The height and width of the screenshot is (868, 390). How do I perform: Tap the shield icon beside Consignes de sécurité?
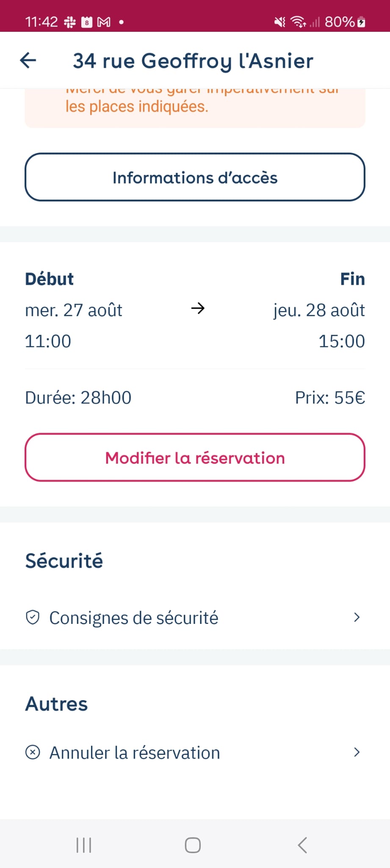tap(33, 618)
